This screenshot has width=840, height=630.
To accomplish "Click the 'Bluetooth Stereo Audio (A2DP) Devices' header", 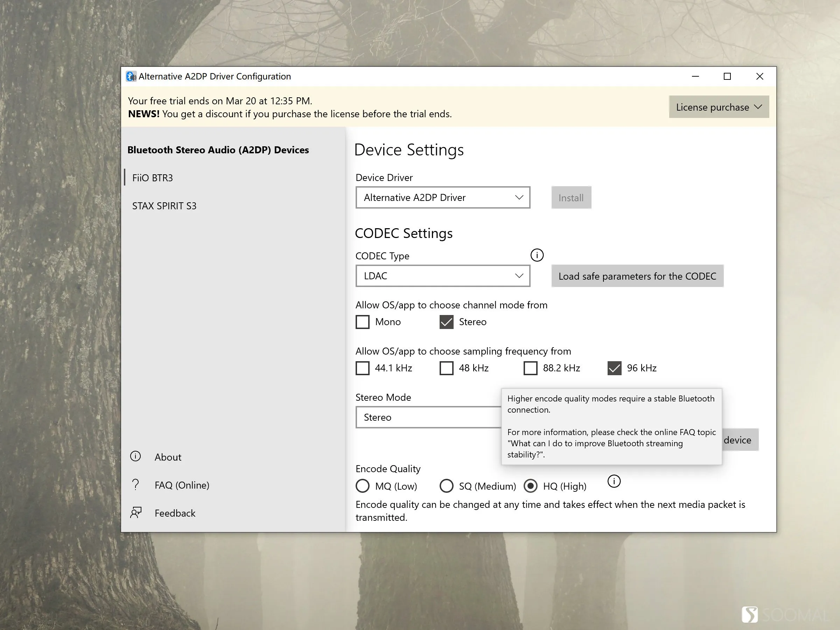I will point(218,149).
